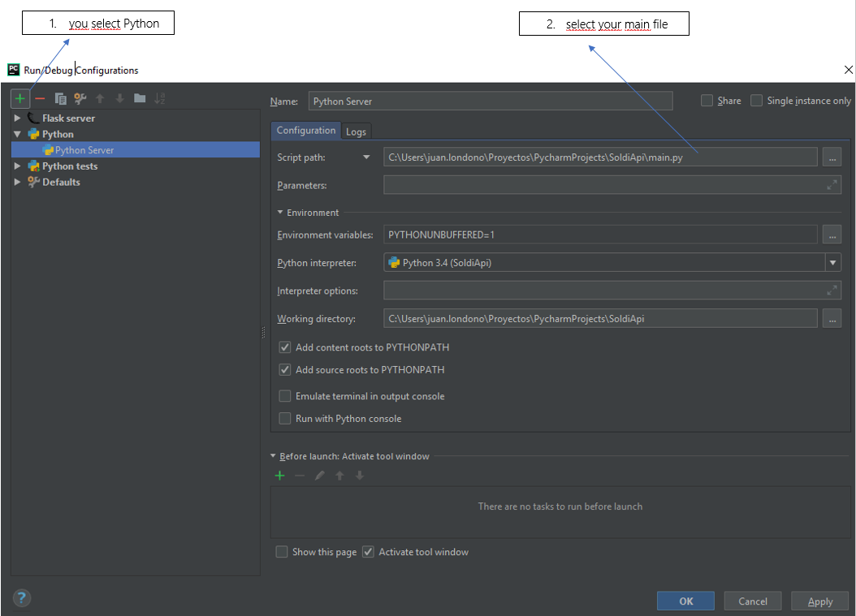This screenshot has height=616, width=856.
Task: Select the Python tests tree item
Action: point(70,166)
